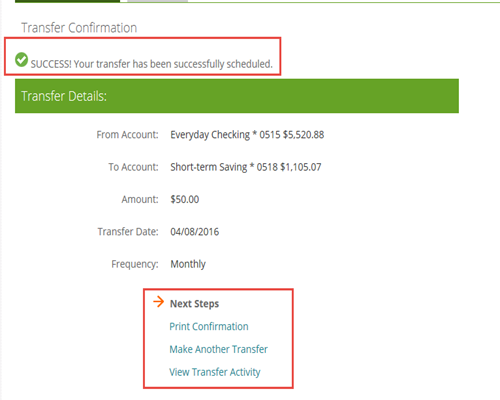
Task: Click the orange Next Steps arrow icon
Action: [x=159, y=302]
